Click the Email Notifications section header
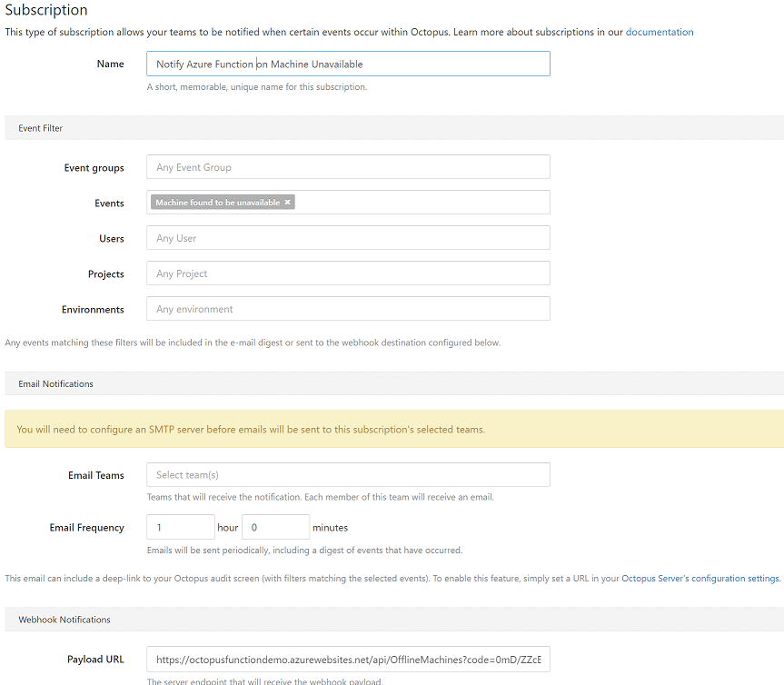The height and width of the screenshot is (685, 784). pyautogui.click(x=55, y=383)
